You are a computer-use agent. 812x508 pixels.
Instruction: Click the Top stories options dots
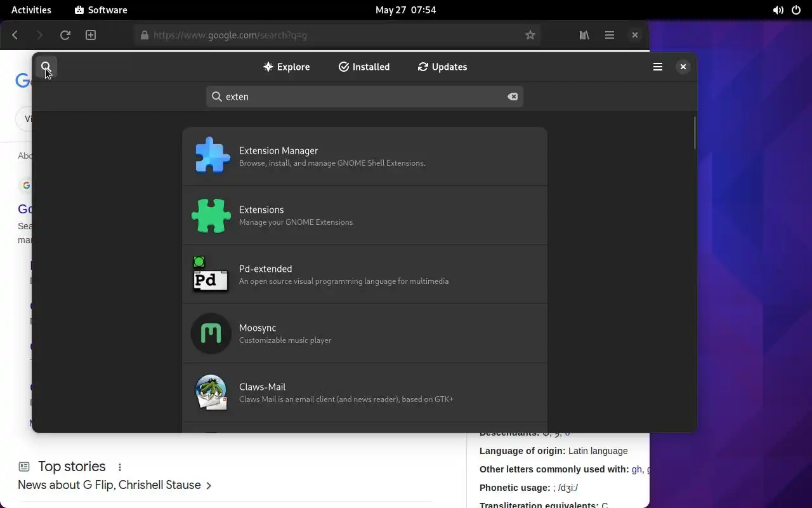point(120,467)
